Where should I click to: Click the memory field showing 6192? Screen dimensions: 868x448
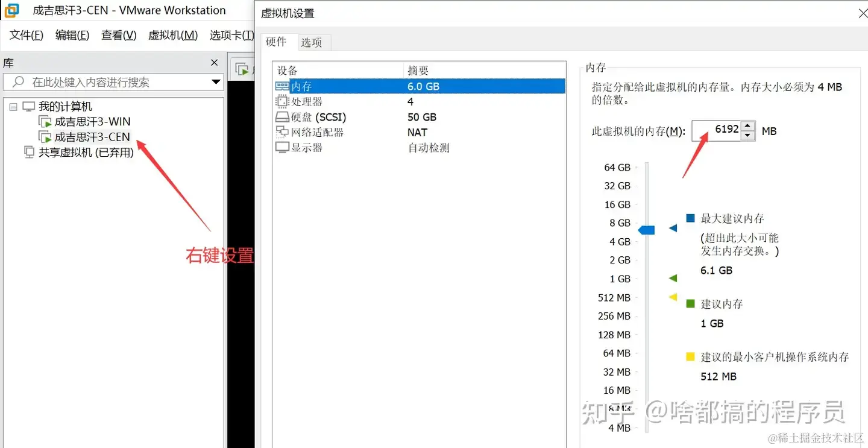[x=716, y=130]
